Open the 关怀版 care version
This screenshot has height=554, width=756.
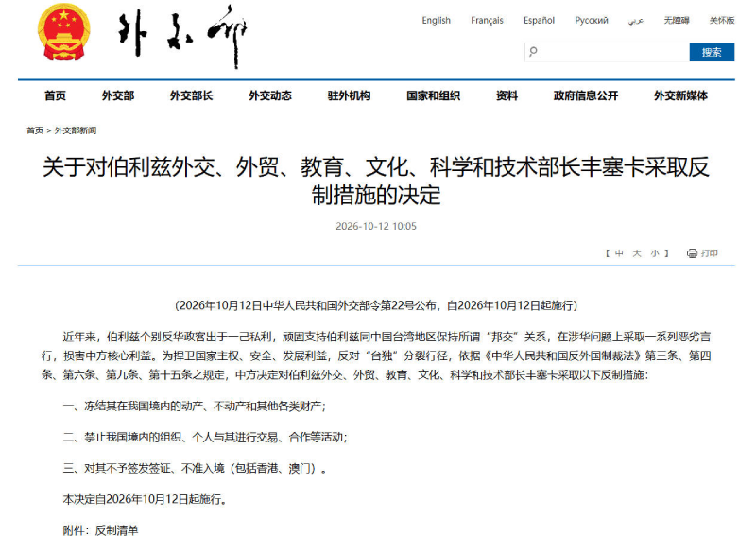722,20
